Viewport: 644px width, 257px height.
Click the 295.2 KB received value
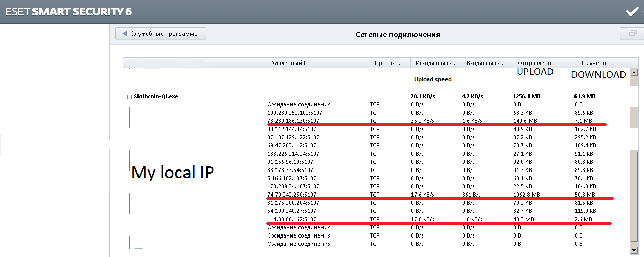[x=585, y=137]
